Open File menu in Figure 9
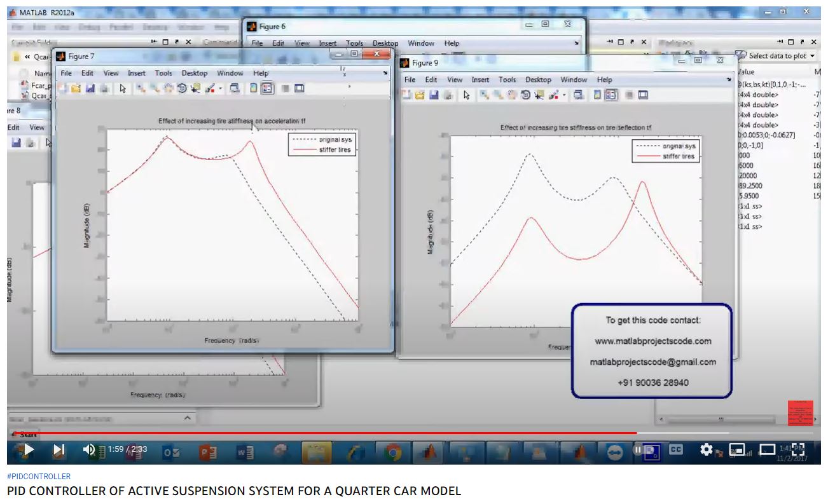828x504 pixels. coord(410,79)
